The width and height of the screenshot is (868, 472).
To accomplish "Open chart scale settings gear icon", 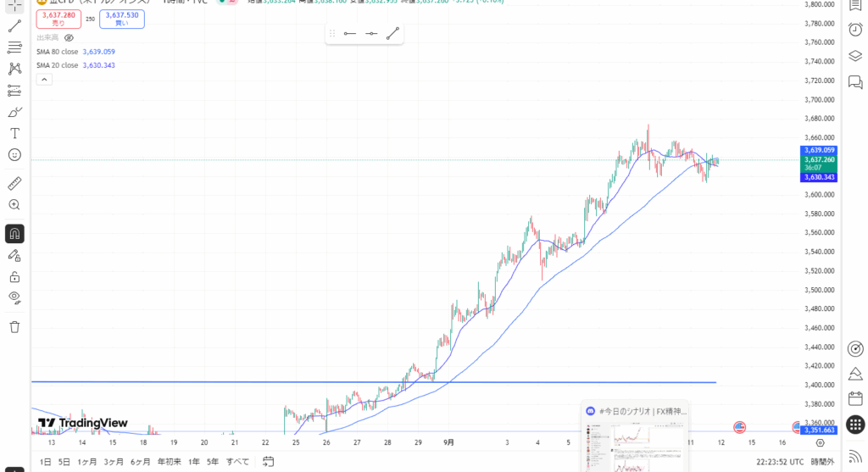I will 820,442.
